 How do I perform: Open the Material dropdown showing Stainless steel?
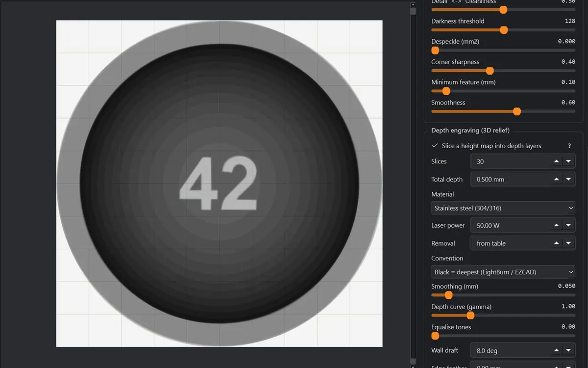(x=503, y=208)
